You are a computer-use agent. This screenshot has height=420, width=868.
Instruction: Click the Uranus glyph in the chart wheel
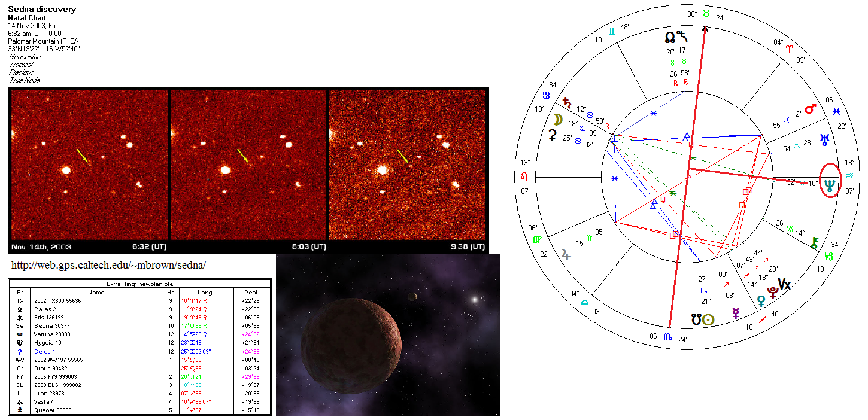tap(825, 140)
